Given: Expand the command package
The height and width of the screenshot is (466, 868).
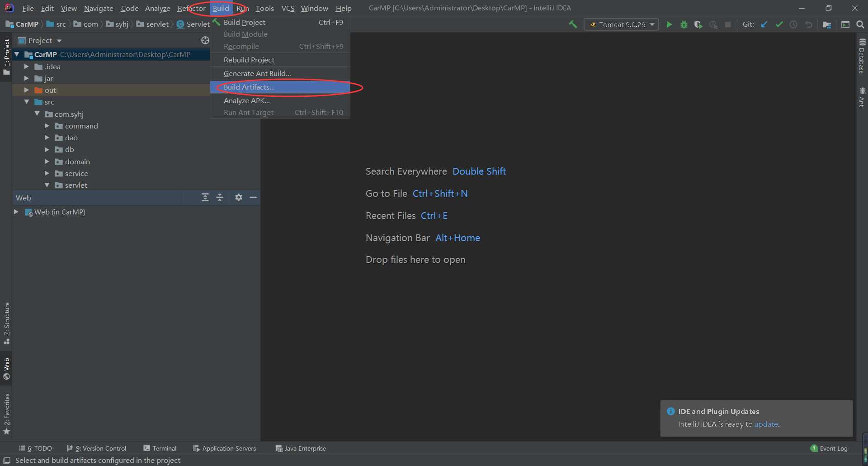Looking at the screenshot, I should pos(47,126).
